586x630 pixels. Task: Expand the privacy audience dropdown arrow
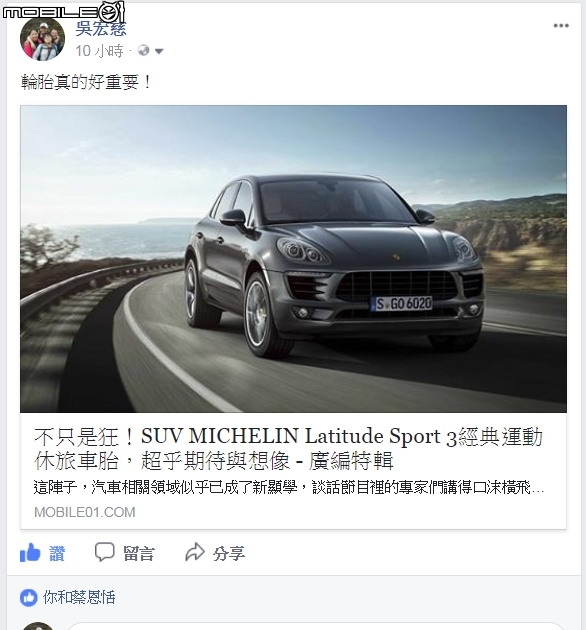click(x=159, y=51)
